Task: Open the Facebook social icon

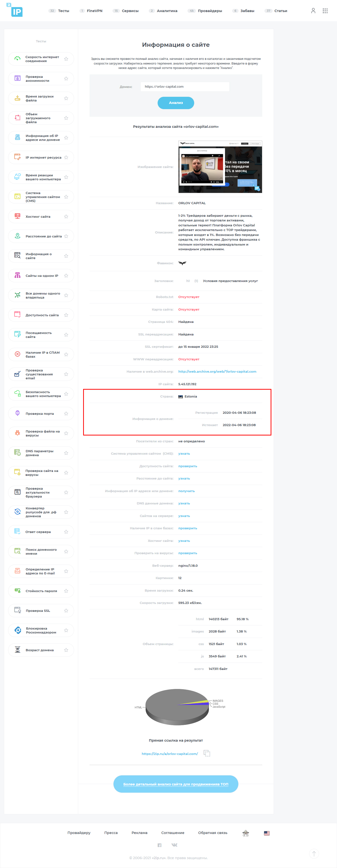Action: 160,845
